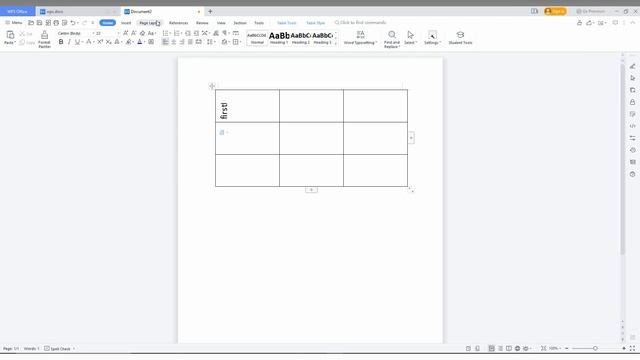Click the Select arrow tool icon

410,35
